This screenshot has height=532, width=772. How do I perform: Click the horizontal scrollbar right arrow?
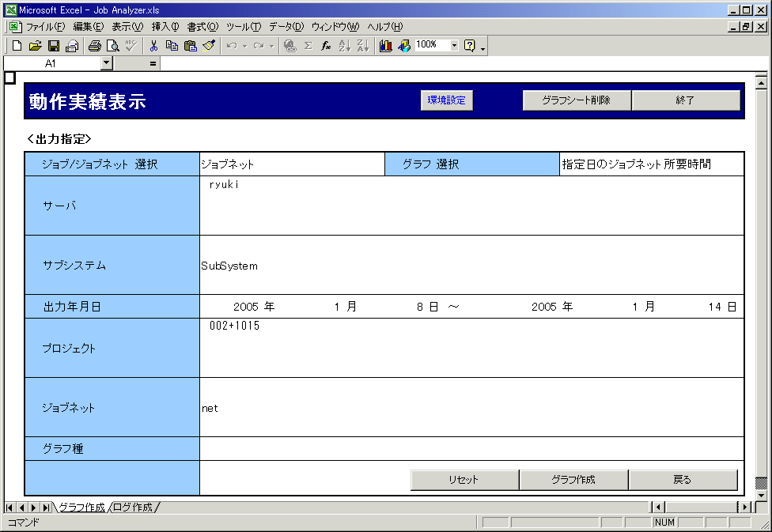(745, 507)
